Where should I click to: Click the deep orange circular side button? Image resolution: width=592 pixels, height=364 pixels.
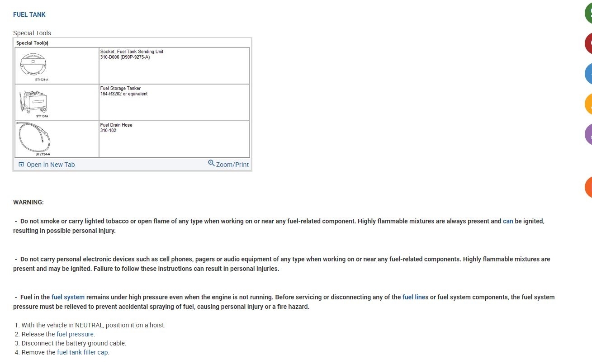tap(588, 187)
